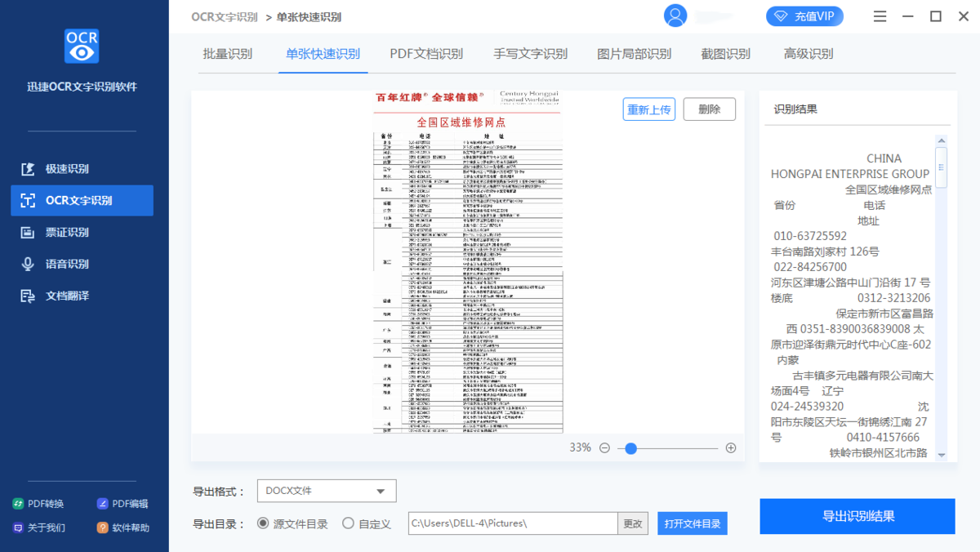
Task: Switch to the 批量识别 tab
Action: pyautogui.click(x=228, y=53)
